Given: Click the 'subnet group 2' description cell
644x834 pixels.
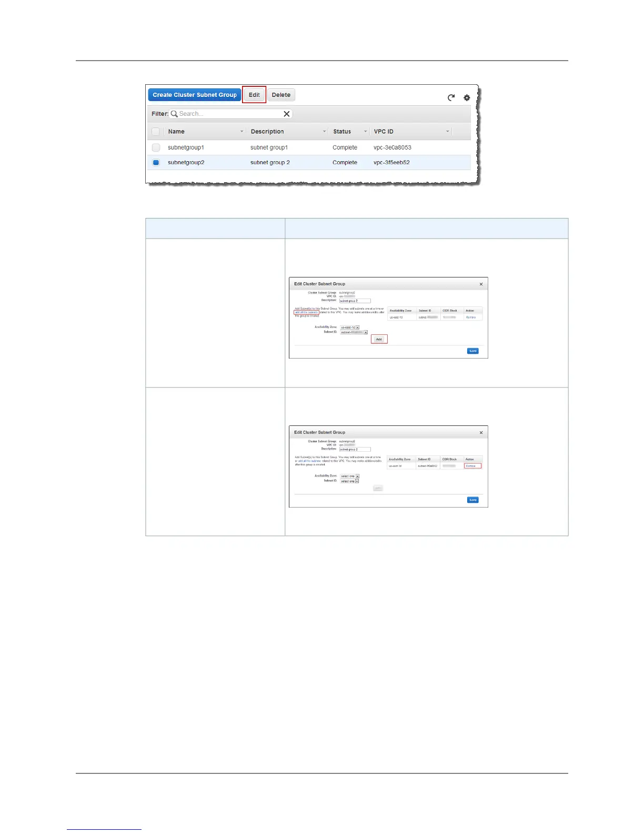Looking at the screenshot, I should (270, 163).
